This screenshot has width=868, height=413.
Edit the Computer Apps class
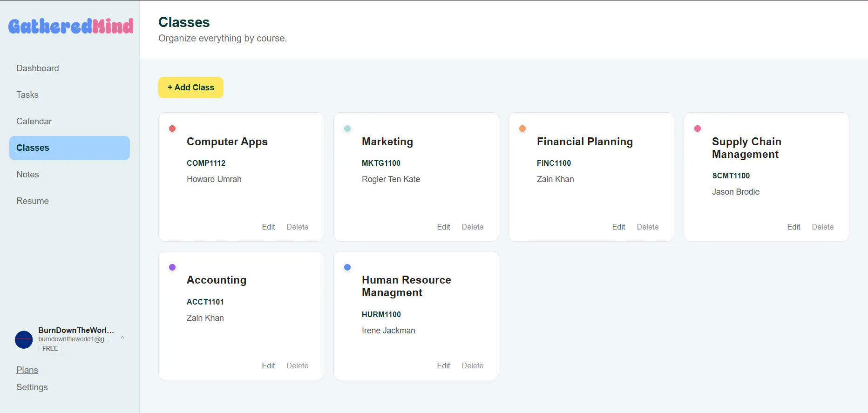[x=268, y=227]
